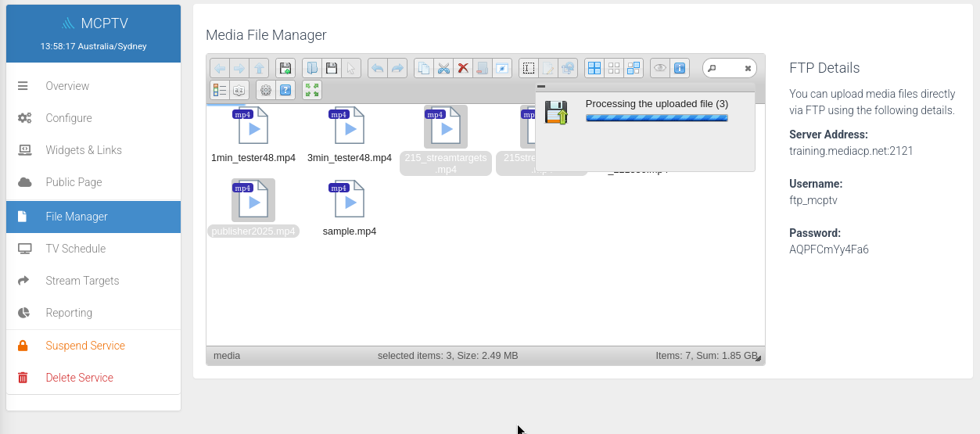Click the Upload files floppy icon
Viewport: 980px width, 434px height.
tap(285, 68)
